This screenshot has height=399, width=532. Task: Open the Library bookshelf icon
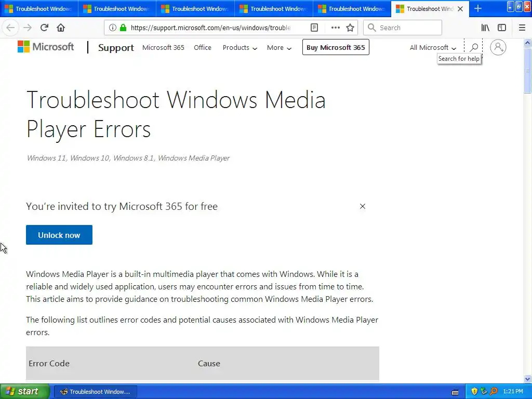(x=485, y=28)
